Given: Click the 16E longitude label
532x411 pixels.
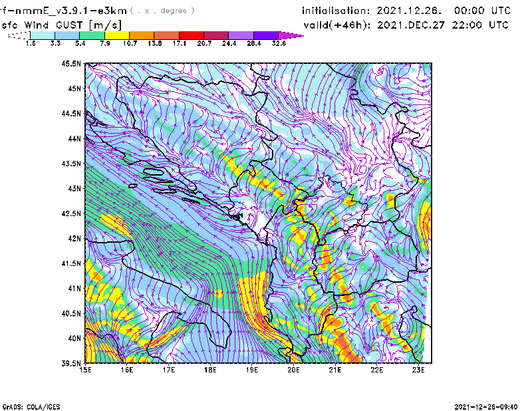Looking at the screenshot, I should pyautogui.click(x=127, y=370).
